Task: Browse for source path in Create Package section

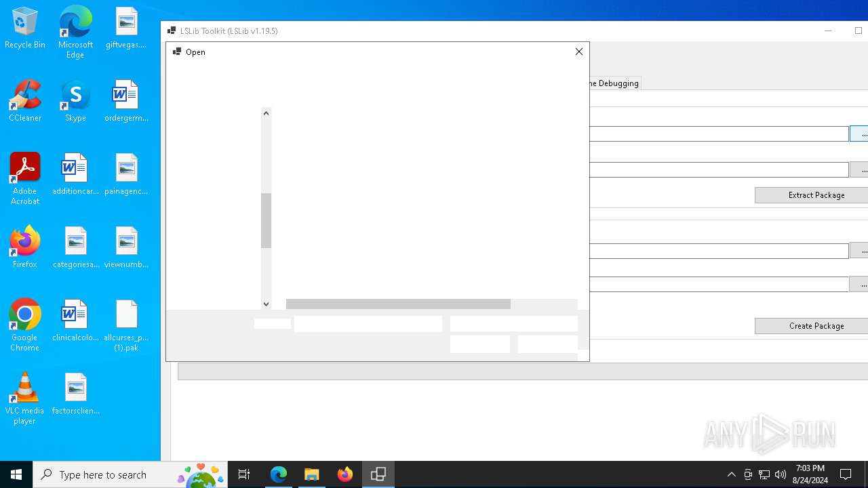Action: tap(860, 251)
